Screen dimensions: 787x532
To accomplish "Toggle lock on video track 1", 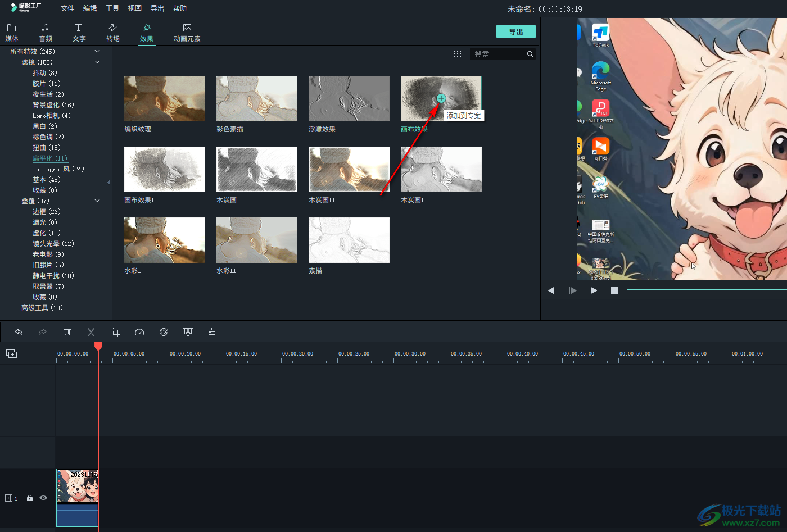I will (30, 498).
